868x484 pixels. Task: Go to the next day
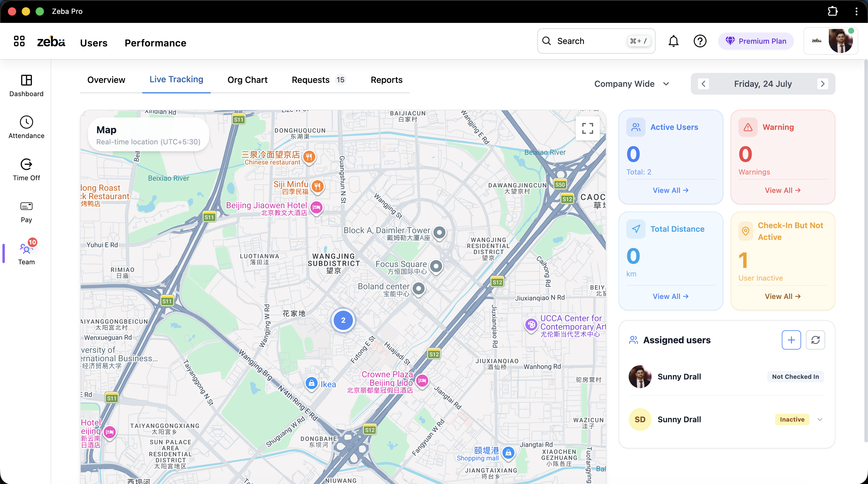pos(822,84)
